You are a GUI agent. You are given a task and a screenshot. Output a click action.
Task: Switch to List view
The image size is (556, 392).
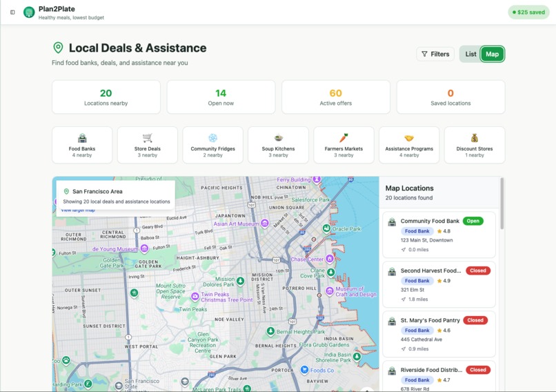click(470, 54)
